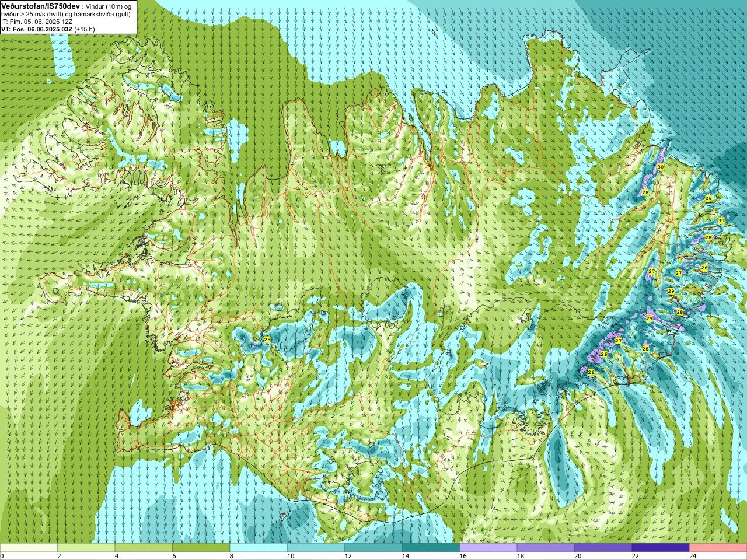
Task: Select the 8–10 m/s light cyan legend swatch
Action: click(x=259, y=548)
